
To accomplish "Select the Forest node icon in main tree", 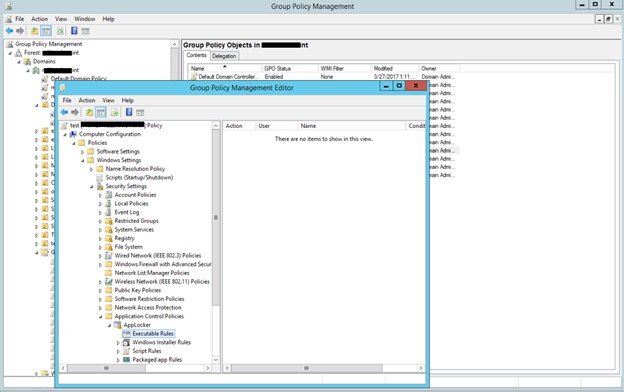I will coord(18,53).
